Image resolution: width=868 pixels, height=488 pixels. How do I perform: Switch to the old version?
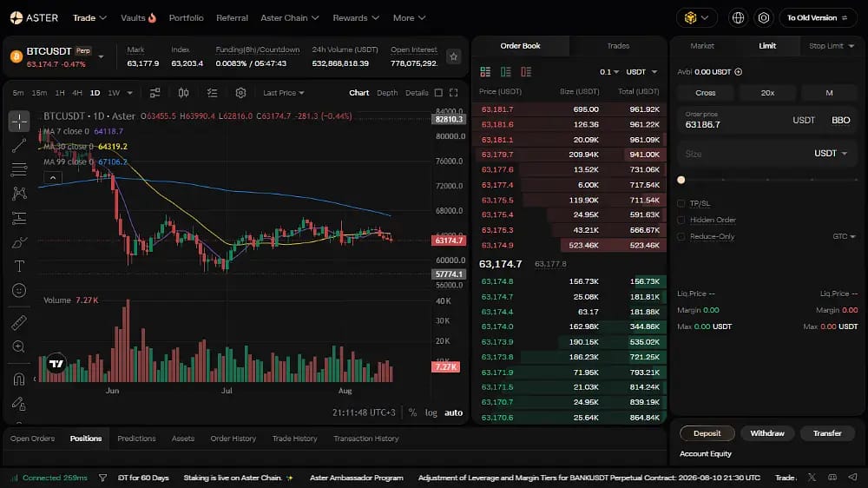(818, 17)
